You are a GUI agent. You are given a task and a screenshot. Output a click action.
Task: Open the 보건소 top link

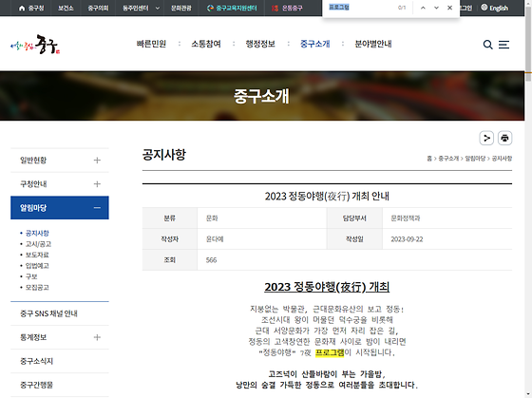tap(66, 8)
